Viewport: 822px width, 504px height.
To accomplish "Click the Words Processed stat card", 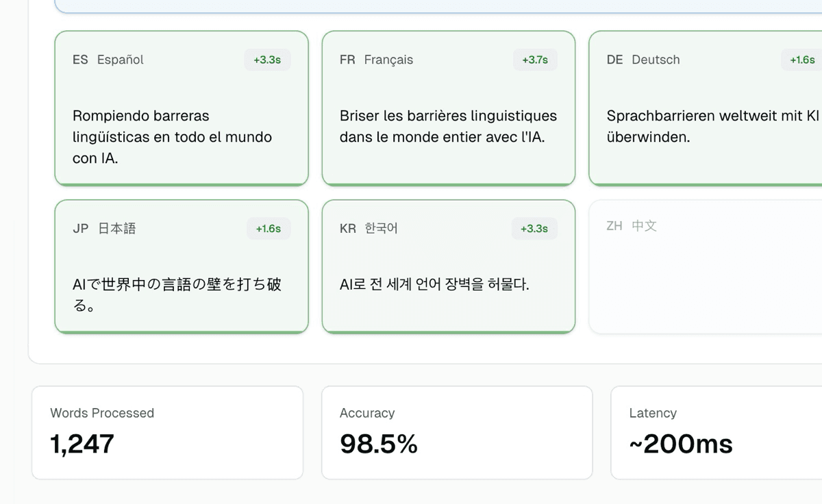I will (x=168, y=431).
